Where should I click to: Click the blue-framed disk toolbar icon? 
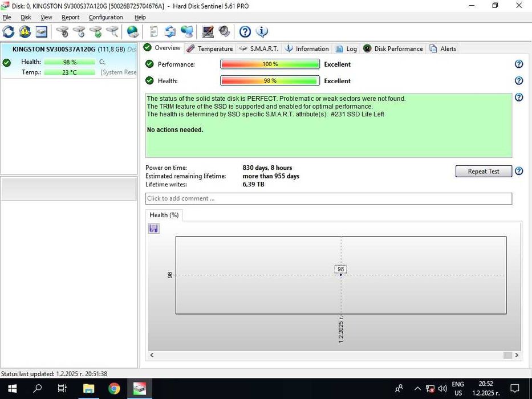tap(42, 32)
